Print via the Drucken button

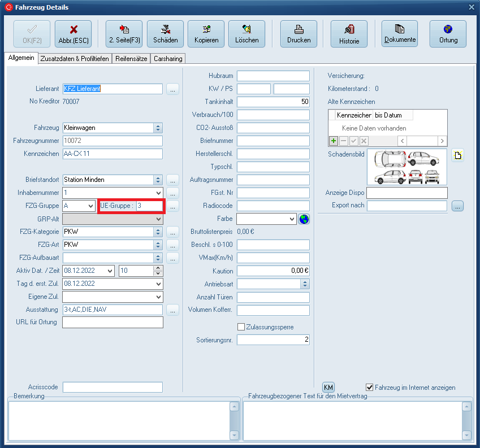click(x=299, y=34)
